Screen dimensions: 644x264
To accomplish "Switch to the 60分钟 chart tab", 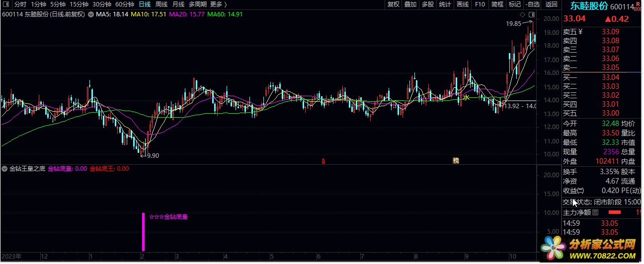I will pos(124,4).
